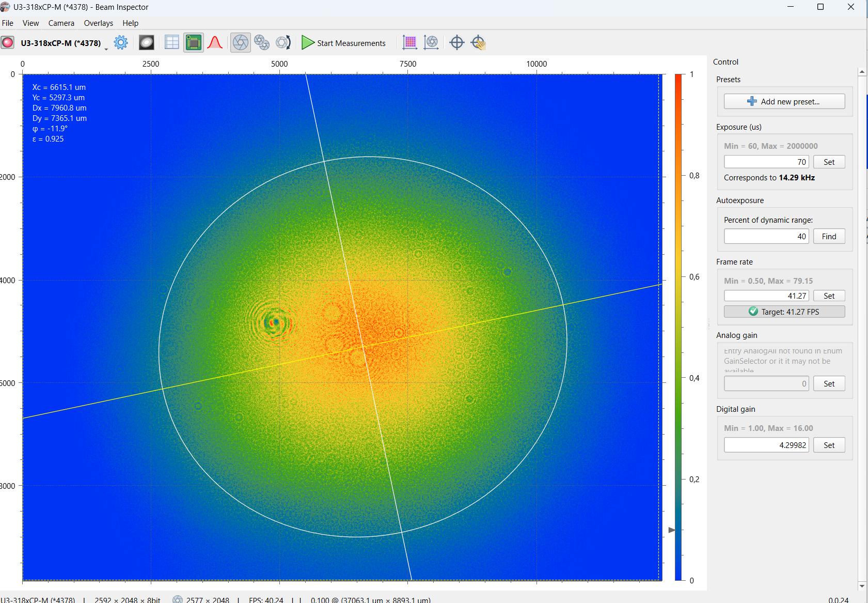The image size is (868, 603).
Task: Click the crosshair with hand icon
Action: pos(479,43)
